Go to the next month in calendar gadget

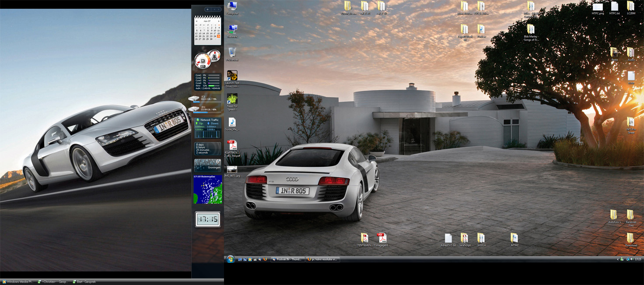click(x=219, y=21)
